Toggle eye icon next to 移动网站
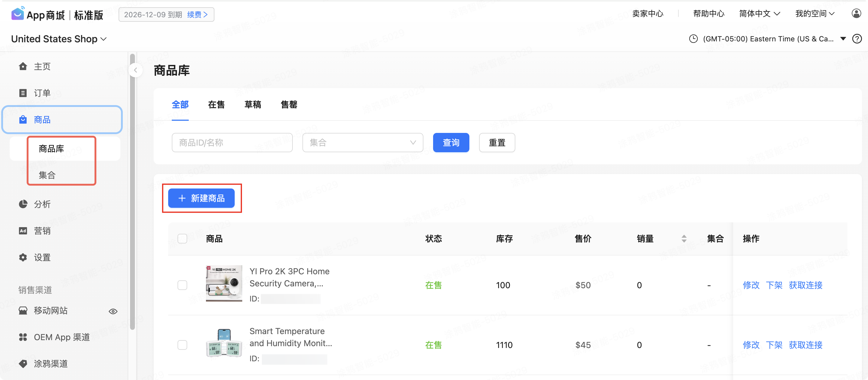 pos(113,311)
